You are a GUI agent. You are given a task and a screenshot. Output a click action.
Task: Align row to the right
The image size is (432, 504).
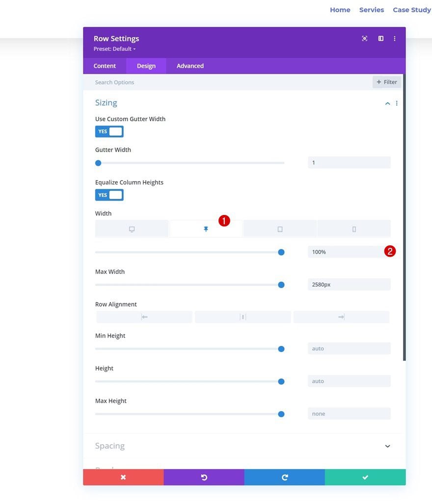pyautogui.click(x=341, y=317)
